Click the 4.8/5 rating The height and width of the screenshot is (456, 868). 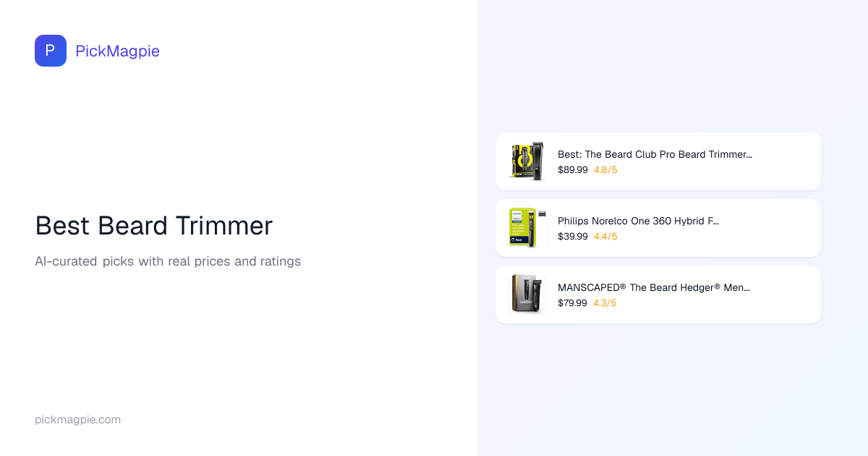605,170
